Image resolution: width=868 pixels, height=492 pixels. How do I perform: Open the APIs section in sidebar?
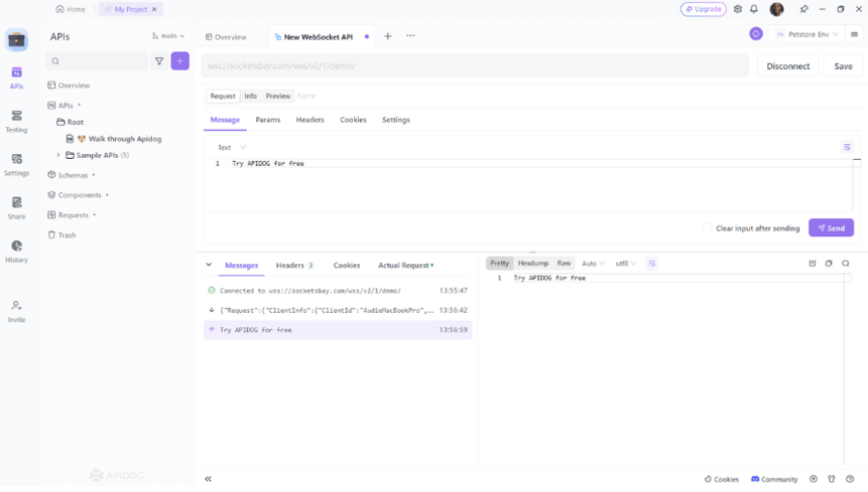[x=16, y=77]
